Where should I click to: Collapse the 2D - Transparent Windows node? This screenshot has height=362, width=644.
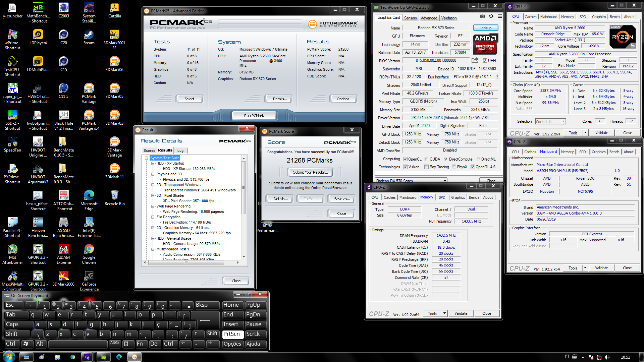[153, 185]
